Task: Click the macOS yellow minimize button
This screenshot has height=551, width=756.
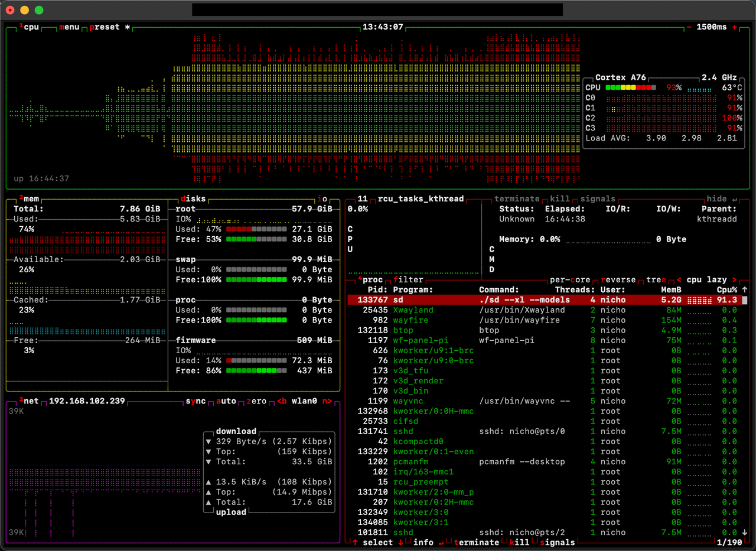Action: tap(24, 10)
